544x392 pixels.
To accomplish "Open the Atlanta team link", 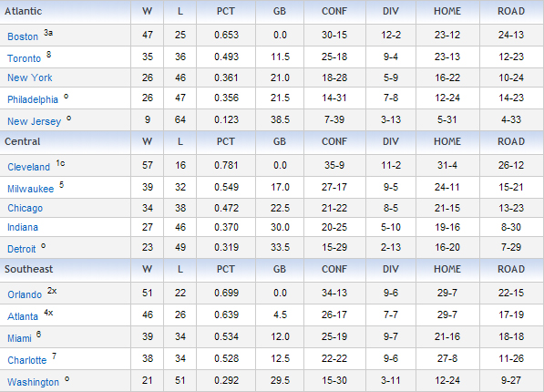I will pyautogui.click(x=23, y=316).
